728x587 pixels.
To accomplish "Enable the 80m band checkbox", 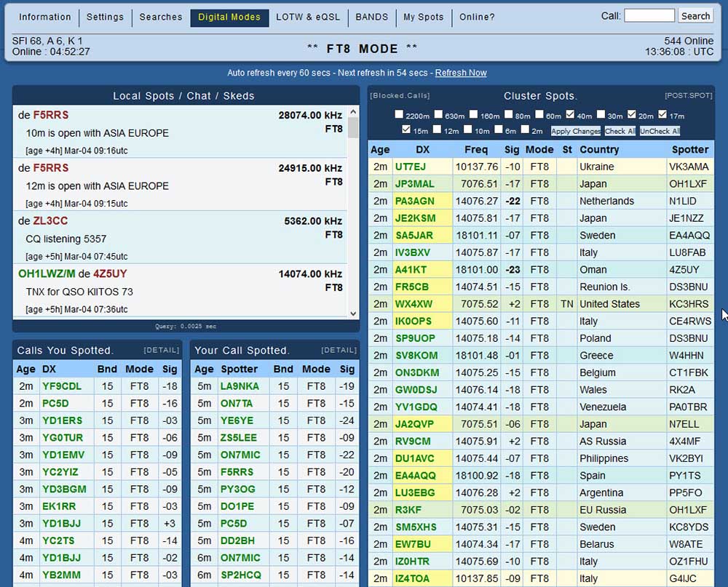I will pyautogui.click(x=508, y=114).
